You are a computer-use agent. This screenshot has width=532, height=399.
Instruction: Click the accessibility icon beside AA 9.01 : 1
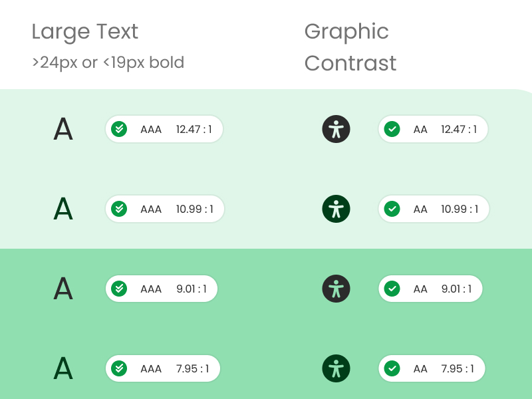point(336,289)
